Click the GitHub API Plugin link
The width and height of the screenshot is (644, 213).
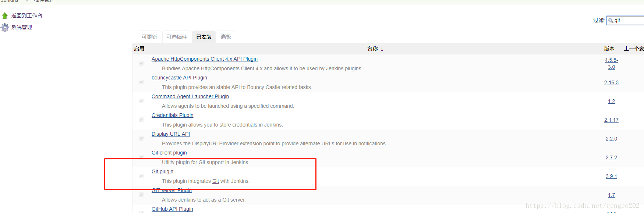coord(172,209)
